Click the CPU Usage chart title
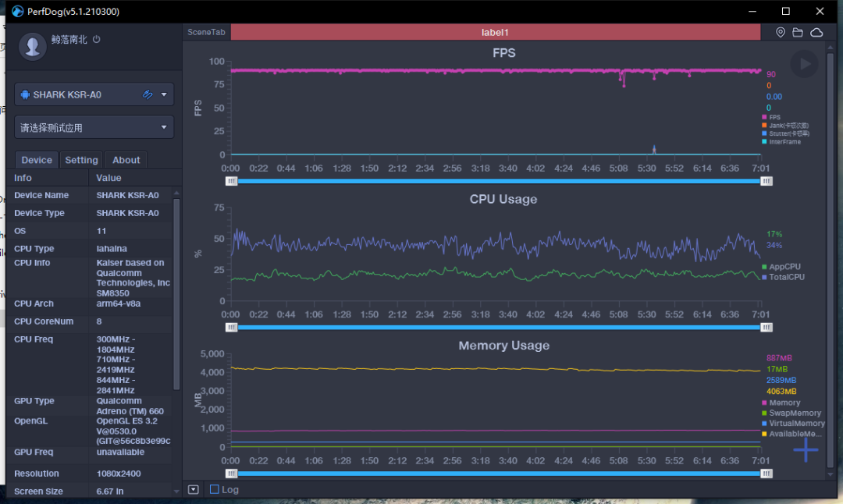The image size is (843, 504). click(x=503, y=200)
